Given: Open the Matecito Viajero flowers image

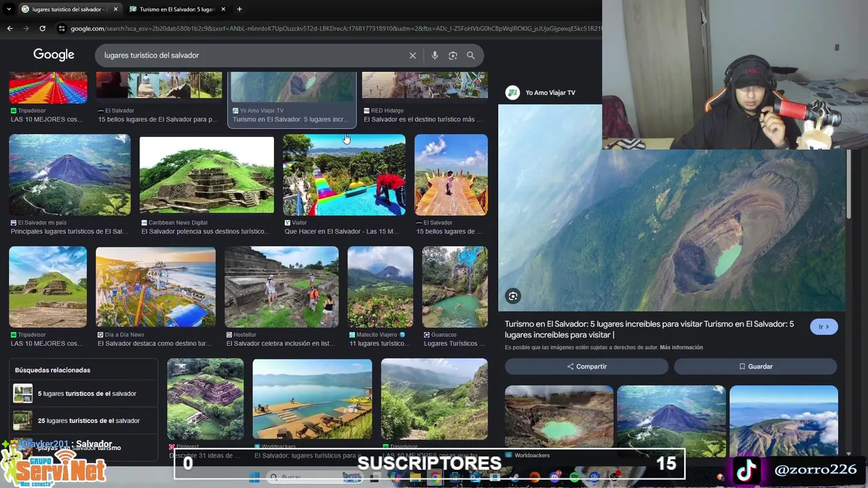Looking at the screenshot, I should [x=380, y=287].
